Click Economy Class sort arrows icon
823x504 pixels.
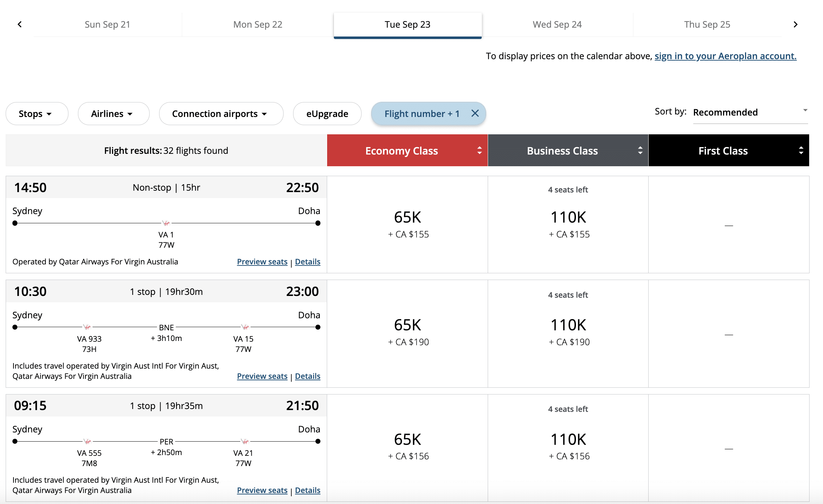click(x=479, y=151)
